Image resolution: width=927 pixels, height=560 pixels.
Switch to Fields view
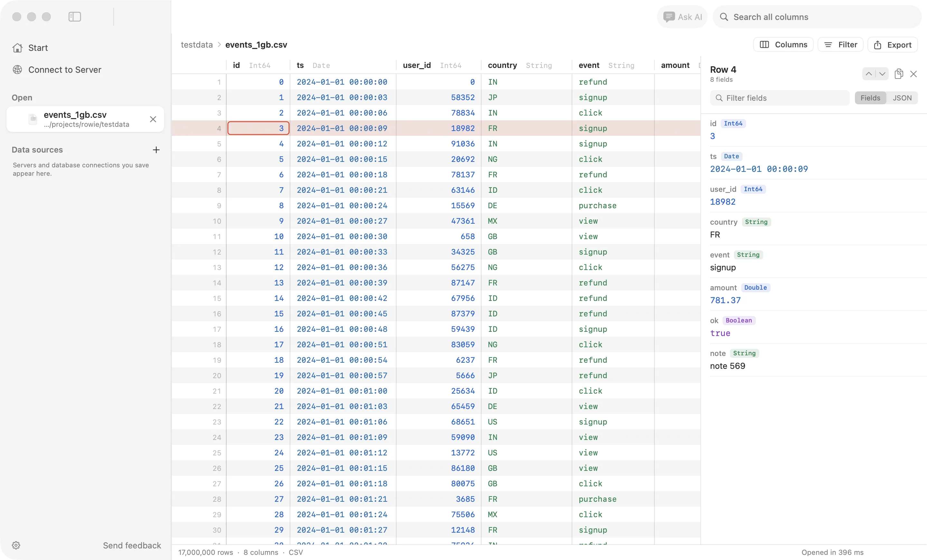(870, 98)
